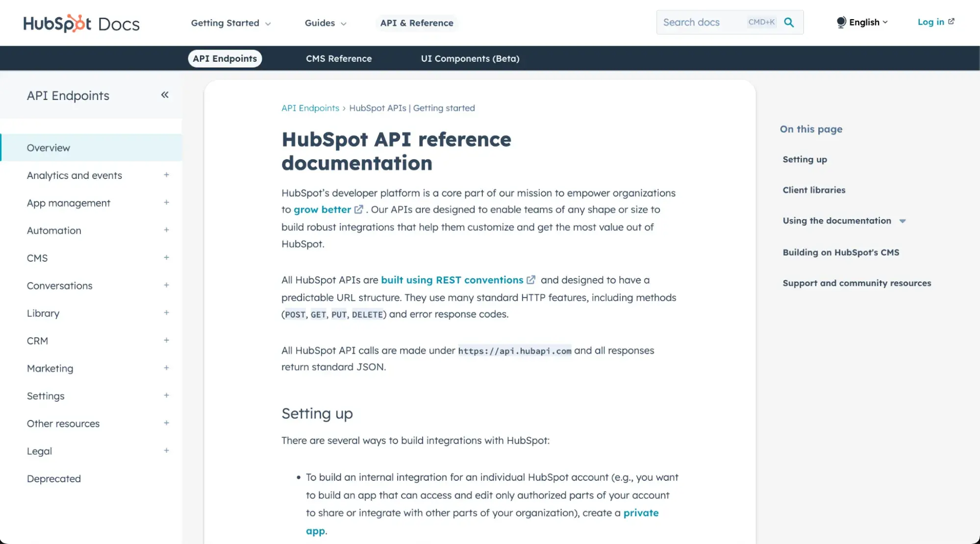Click the external link icon next to Log in
This screenshot has height=544, width=980.
pos(951,22)
